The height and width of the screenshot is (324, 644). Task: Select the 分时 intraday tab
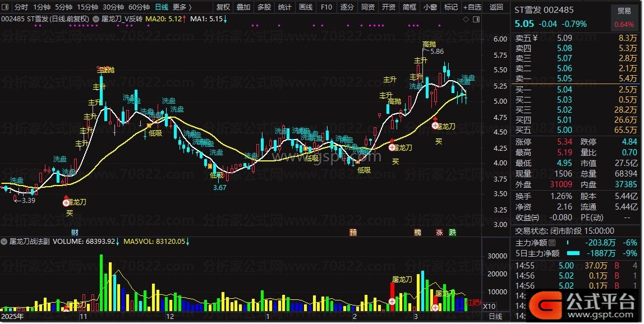[20, 7]
